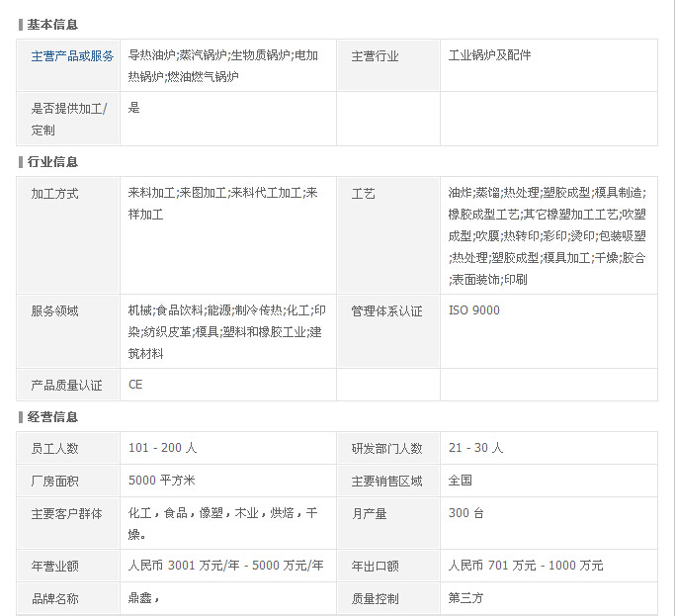Click the 300 台 monthly output value

[x=465, y=513]
